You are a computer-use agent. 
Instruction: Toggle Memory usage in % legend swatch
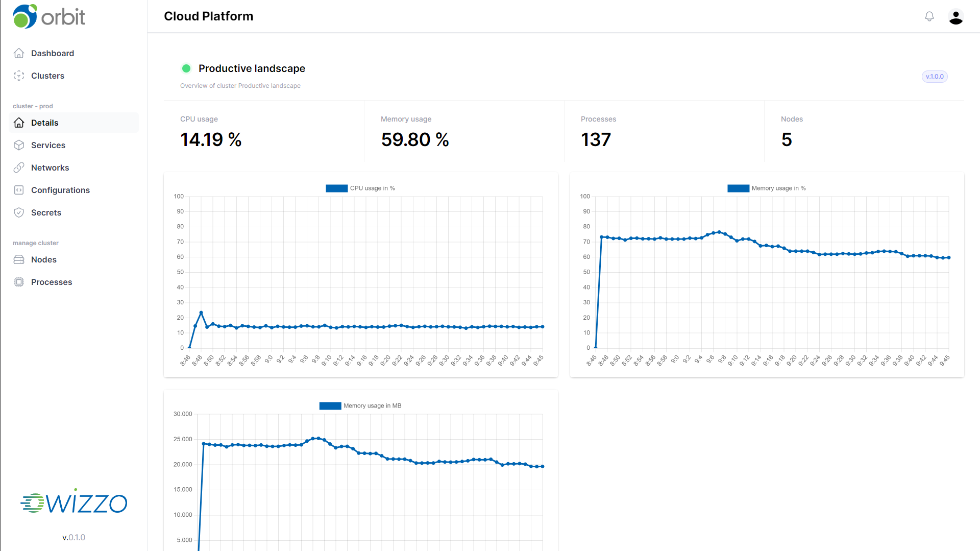point(738,188)
